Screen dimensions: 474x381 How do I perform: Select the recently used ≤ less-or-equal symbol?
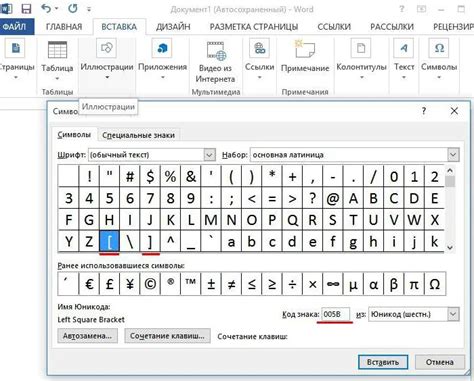pos(252,284)
